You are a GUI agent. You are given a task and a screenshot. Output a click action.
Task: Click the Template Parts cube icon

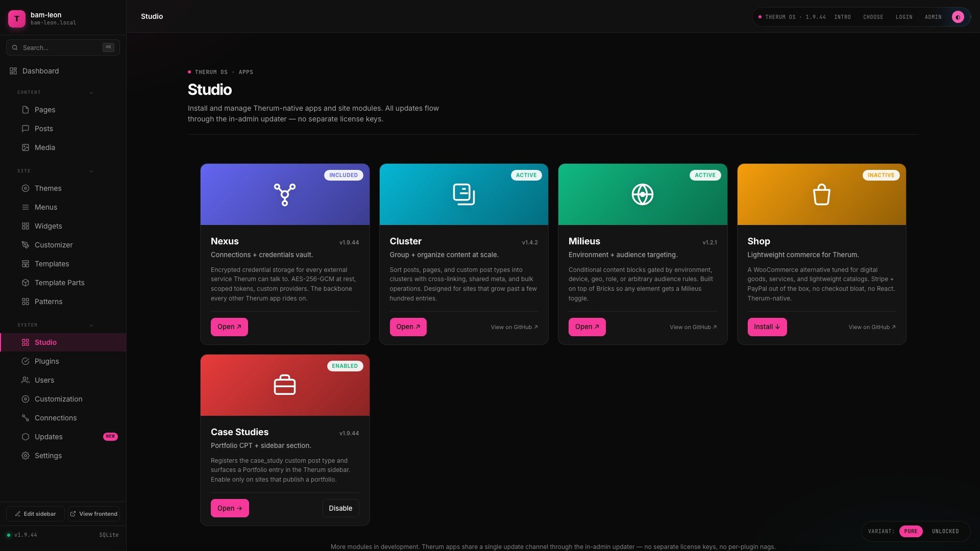click(26, 283)
